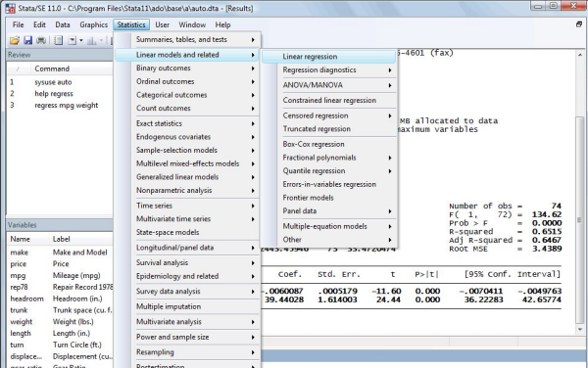Viewport: 588px width, 368px height.
Task: Expand the Endogenous covariates submenu
Action: click(187, 137)
